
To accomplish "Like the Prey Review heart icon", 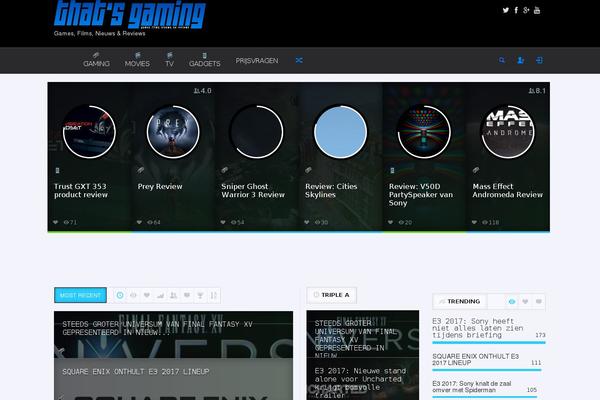I will pyautogui.click(x=139, y=222).
